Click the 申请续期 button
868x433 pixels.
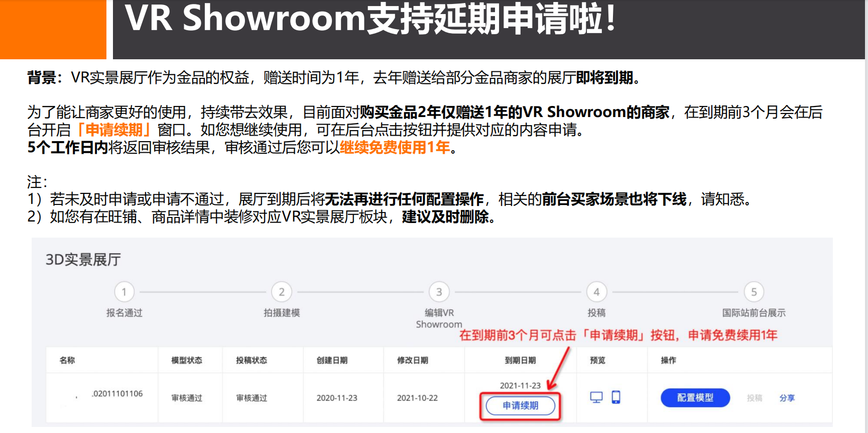(520, 405)
